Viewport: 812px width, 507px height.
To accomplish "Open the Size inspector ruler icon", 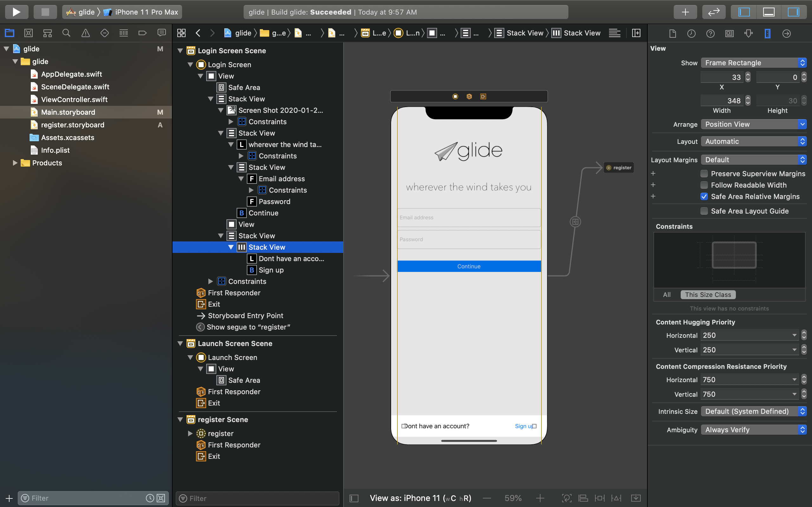I will pos(767,33).
